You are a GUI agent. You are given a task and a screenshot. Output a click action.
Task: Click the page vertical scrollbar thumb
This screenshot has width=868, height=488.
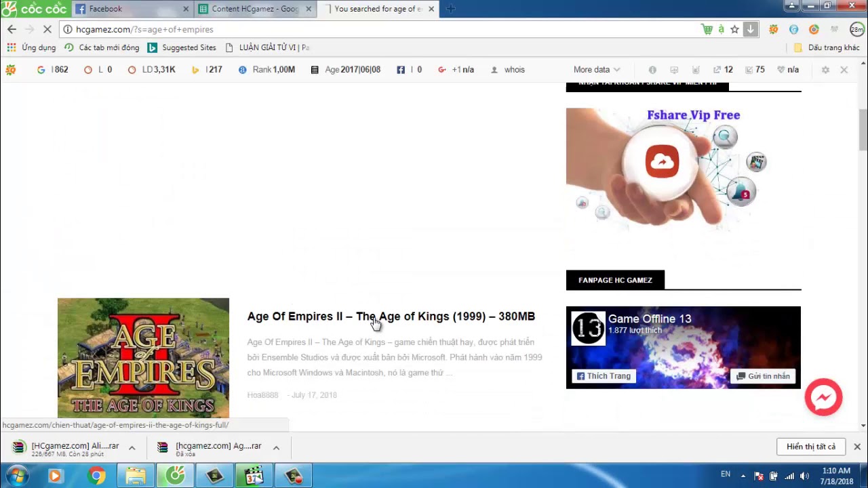(863, 129)
